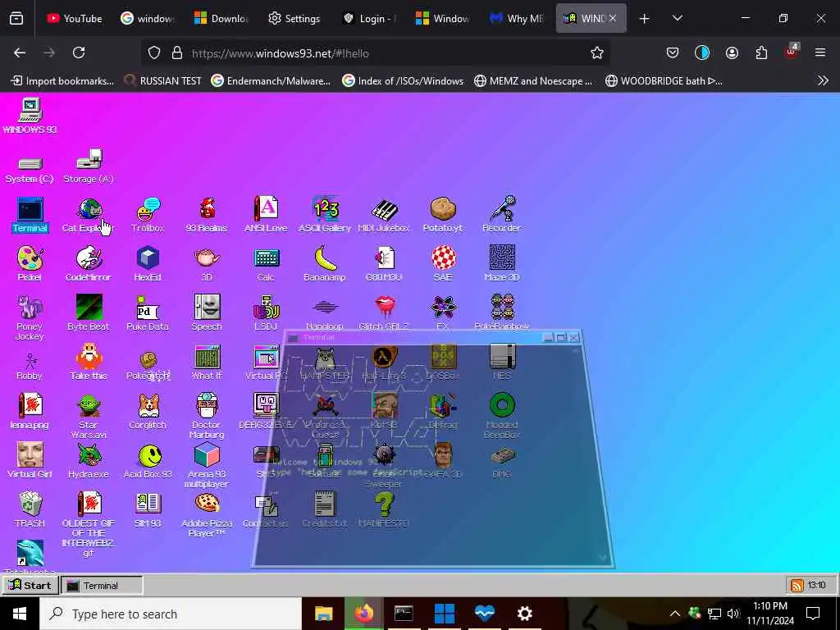840x630 pixels.
Task: Open Puke Data icon
Action: click(148, 313)
